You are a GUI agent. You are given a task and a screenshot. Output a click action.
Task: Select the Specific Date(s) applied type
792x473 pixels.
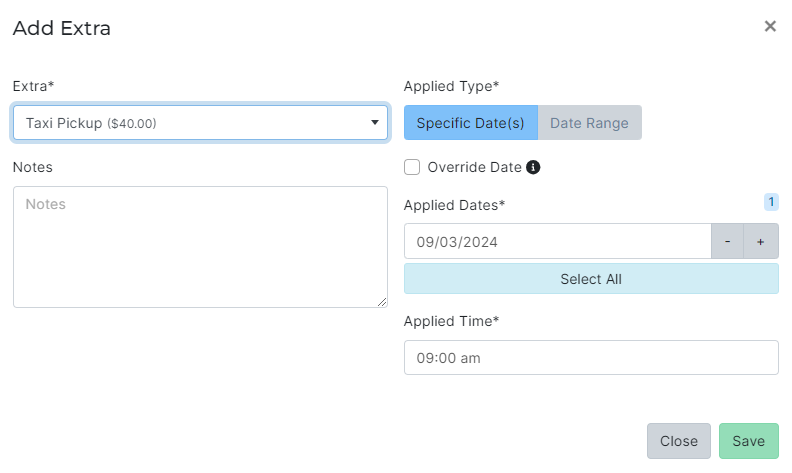[470, 123]
